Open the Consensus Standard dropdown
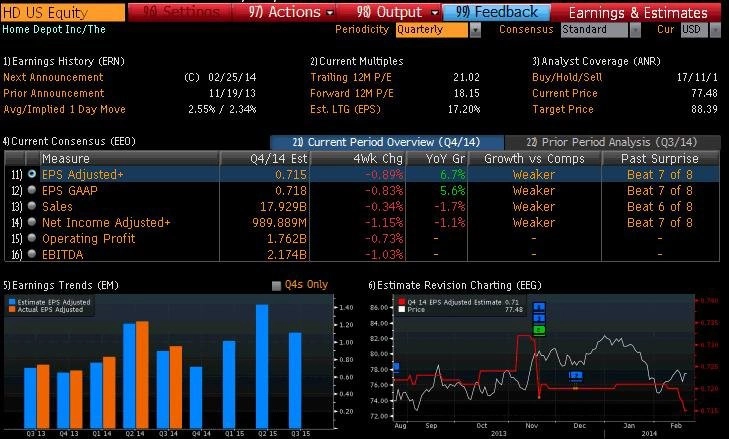This screenshot has height=439, width=729. coord(600,30)
